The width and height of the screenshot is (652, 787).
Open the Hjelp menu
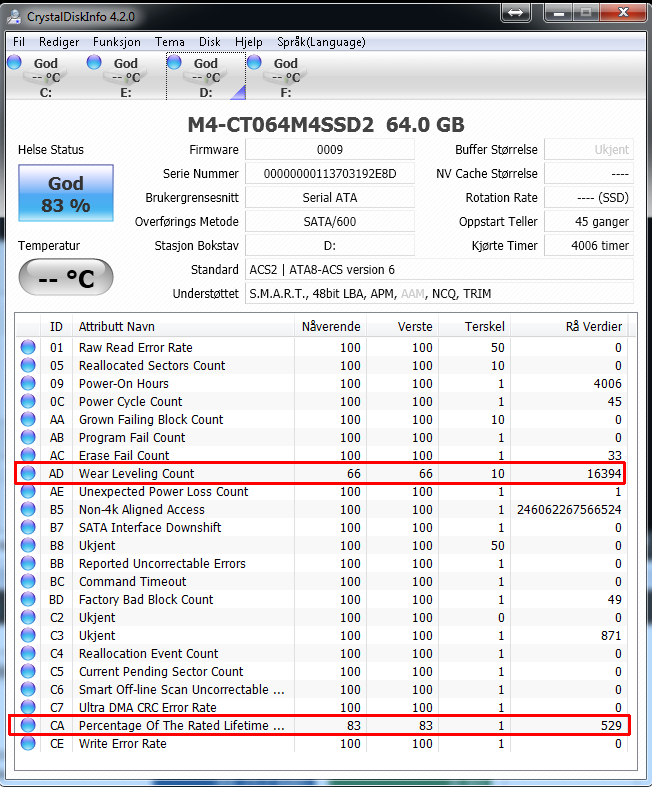click(x=248, y=42)
